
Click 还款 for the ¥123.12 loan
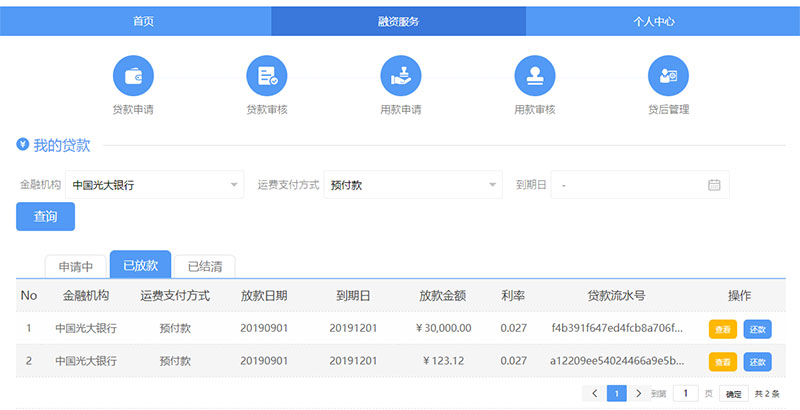click(x=757, y=361)
